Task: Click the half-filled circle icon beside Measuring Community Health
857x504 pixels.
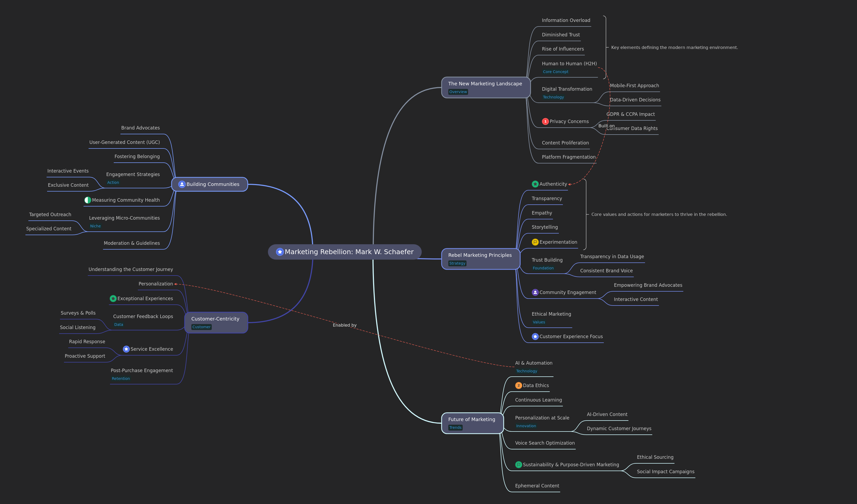Action: pyautogui.click(x=88, y=200)
